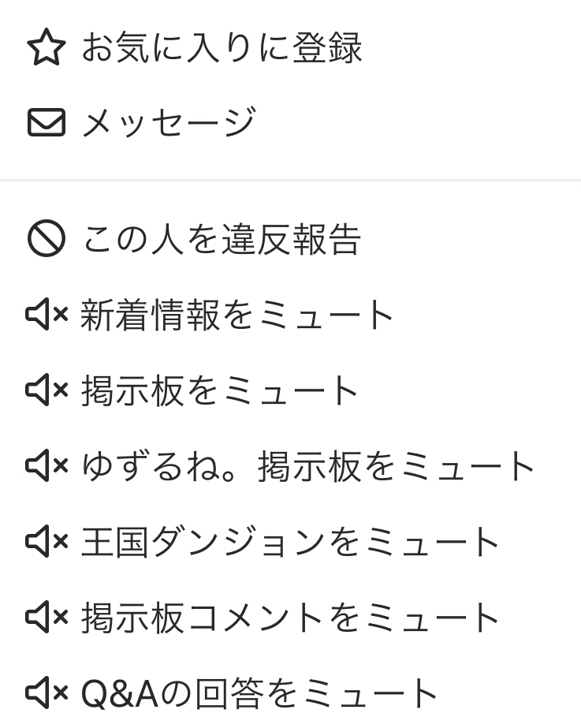Select お気に入りに登録 menu item
Screen dimensions: 581x728
pos(222,48)
